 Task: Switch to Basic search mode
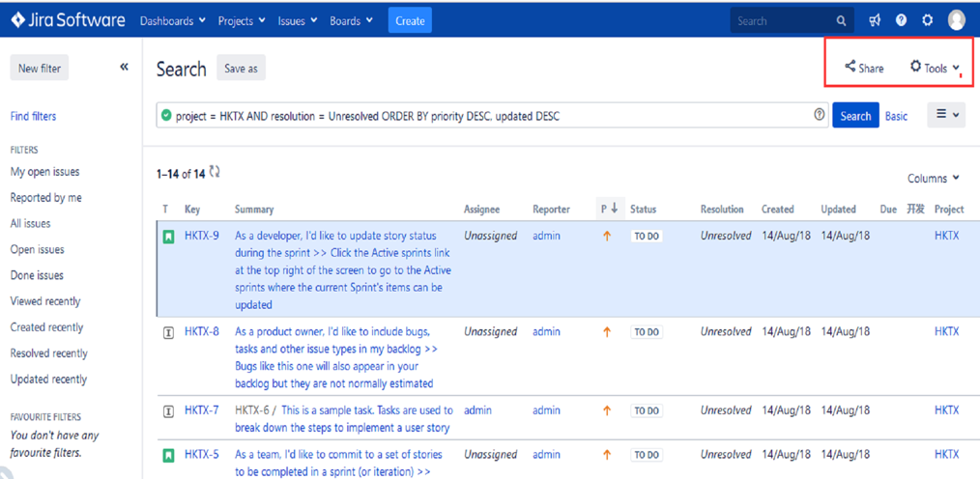tap(896, 116)
